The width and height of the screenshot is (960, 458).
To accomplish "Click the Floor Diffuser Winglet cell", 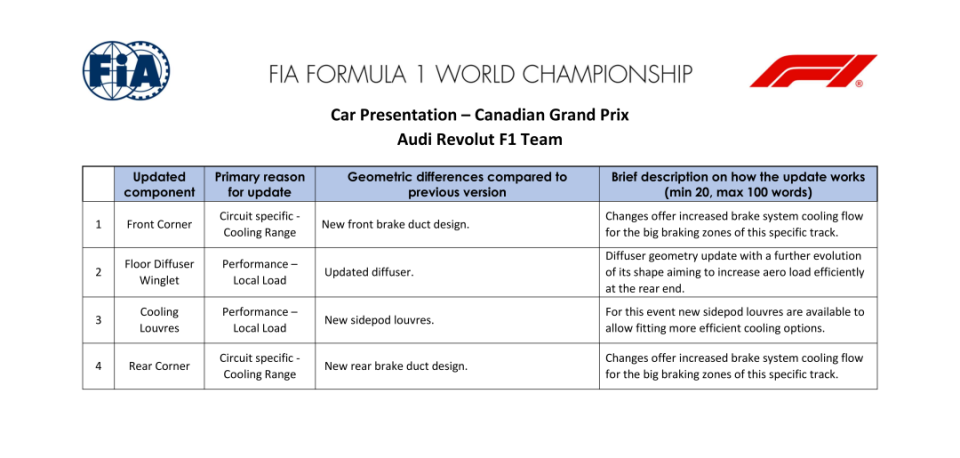I will pos(159,272).
